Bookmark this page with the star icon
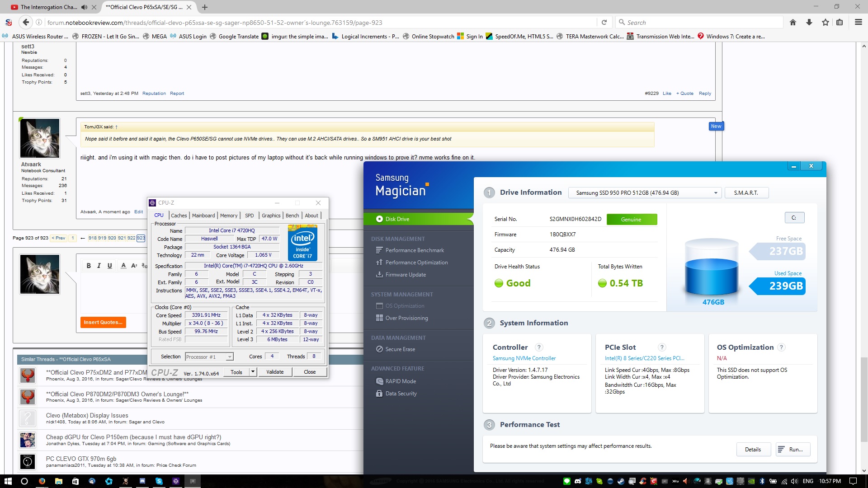 pyautogui.click(x=826, y=22)
